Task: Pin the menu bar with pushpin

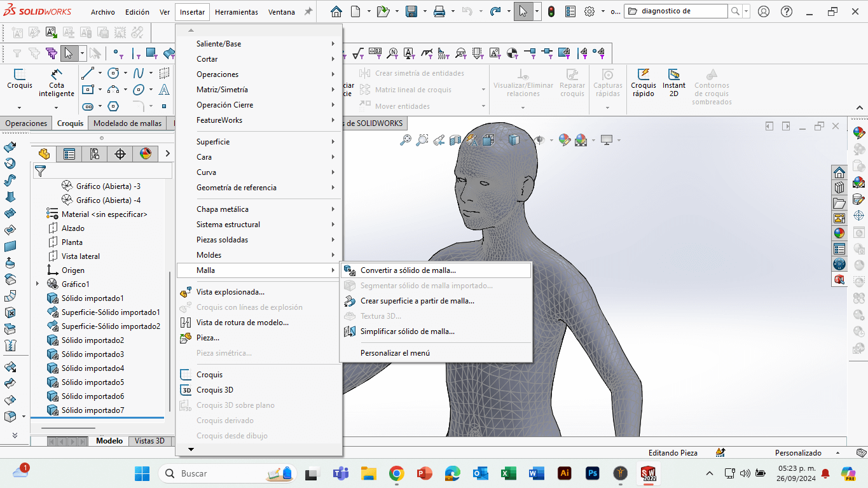Action: tap(308, 11)
